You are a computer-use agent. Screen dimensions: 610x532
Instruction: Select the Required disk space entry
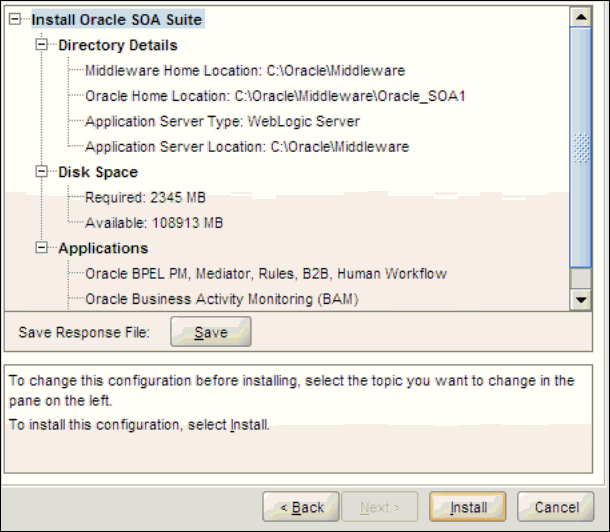145,197
